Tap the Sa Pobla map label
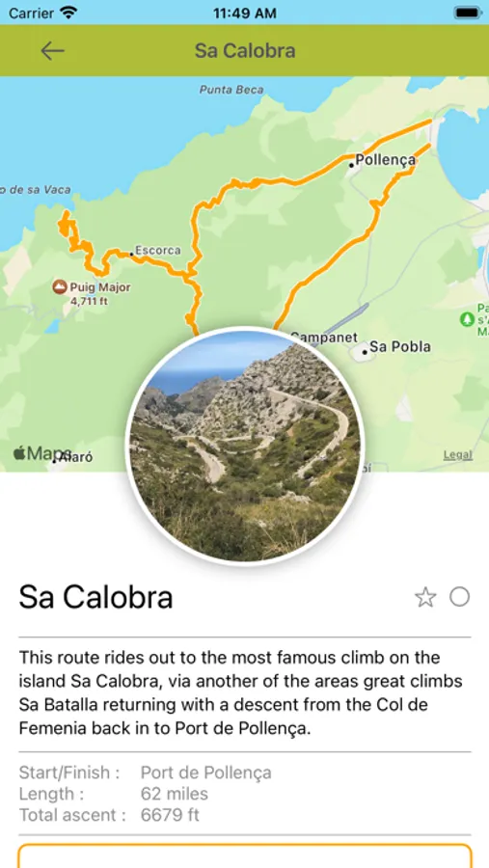The height and width of the screenshot is (868, 489). click(400, 347)
